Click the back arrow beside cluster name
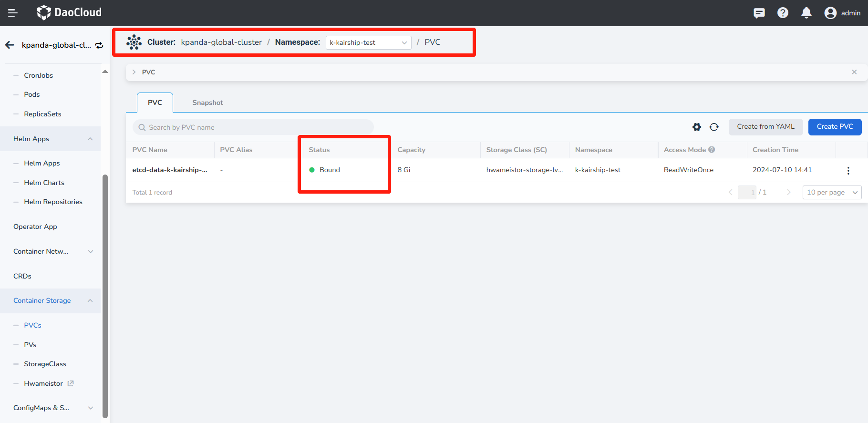 tap(10, 45)
